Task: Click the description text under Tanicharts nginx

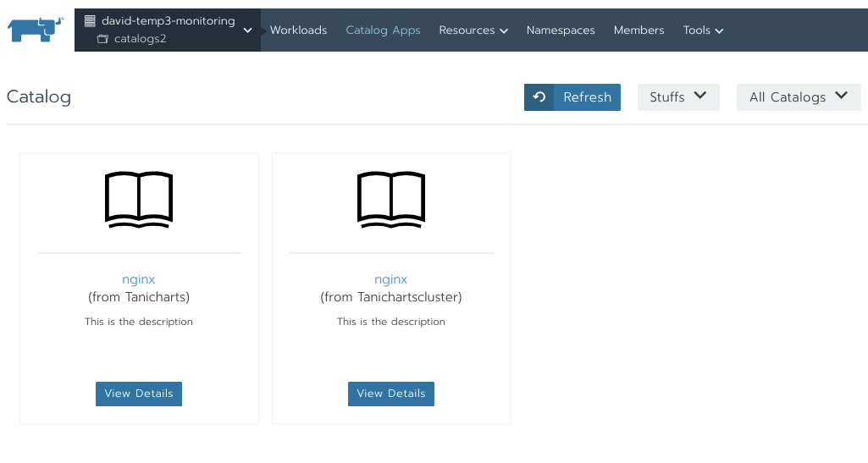Action: [139, 322]
